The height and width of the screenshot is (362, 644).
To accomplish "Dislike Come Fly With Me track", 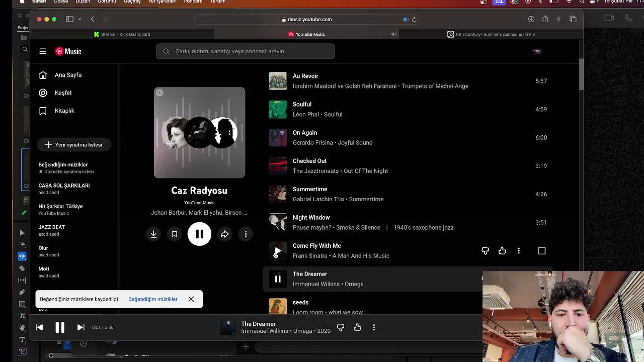I will click(485, 251).
